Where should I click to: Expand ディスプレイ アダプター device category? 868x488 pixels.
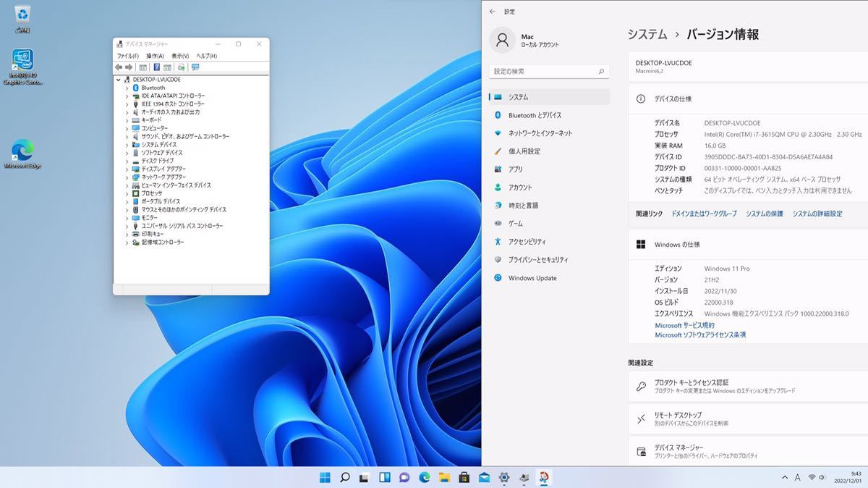(x=127, y=169)
